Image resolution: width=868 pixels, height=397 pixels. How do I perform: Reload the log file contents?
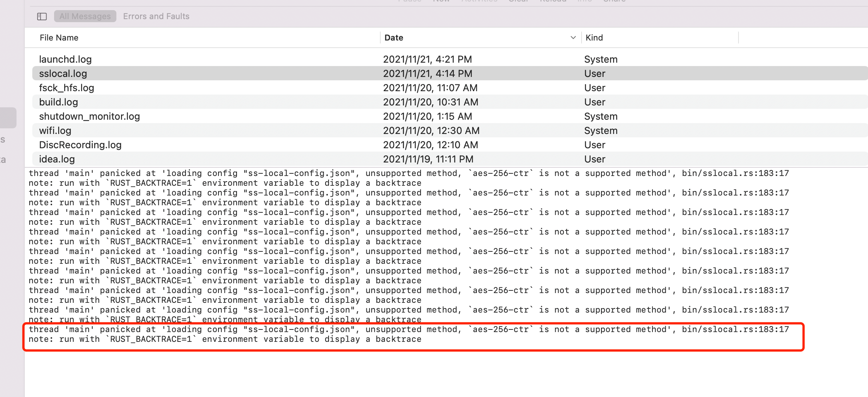tap(553, 2)
